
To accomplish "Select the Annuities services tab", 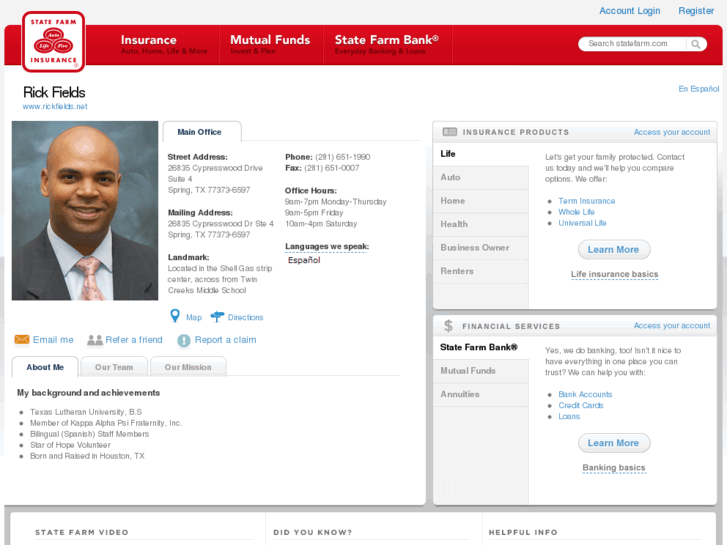I will pos(481,394).
